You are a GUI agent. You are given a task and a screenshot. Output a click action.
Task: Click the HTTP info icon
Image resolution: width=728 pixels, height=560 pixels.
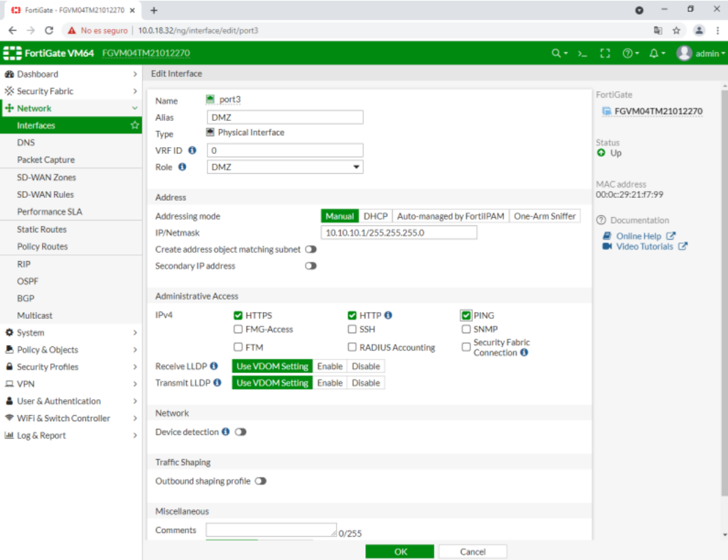click(x=388, y=315)
